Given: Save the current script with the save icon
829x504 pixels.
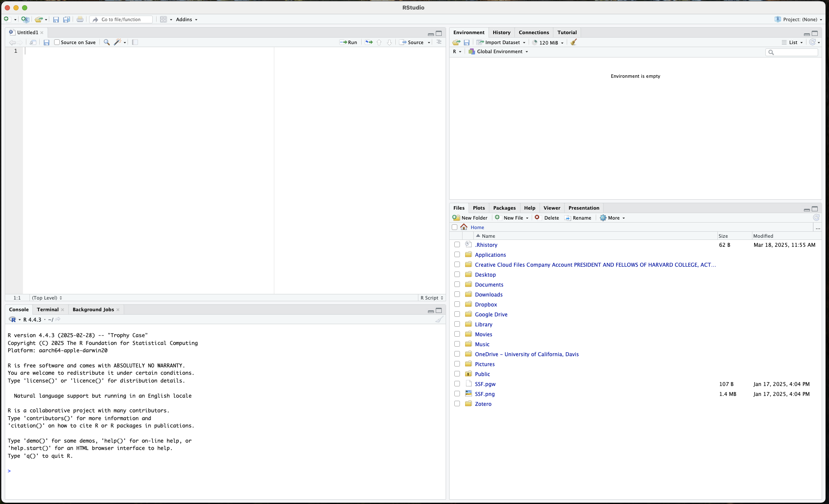Looking at the screenshot, I should point(46,42).
